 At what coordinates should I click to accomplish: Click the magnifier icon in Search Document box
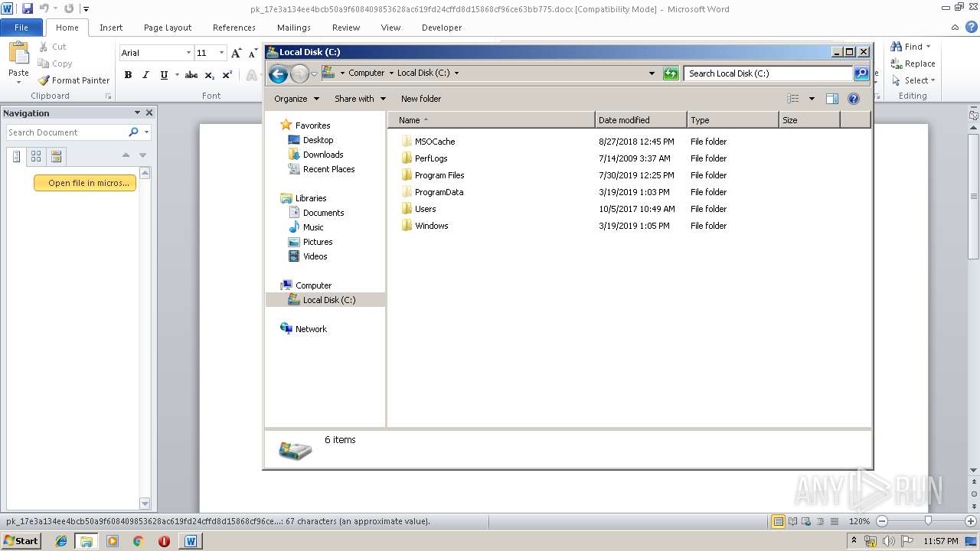133,132
